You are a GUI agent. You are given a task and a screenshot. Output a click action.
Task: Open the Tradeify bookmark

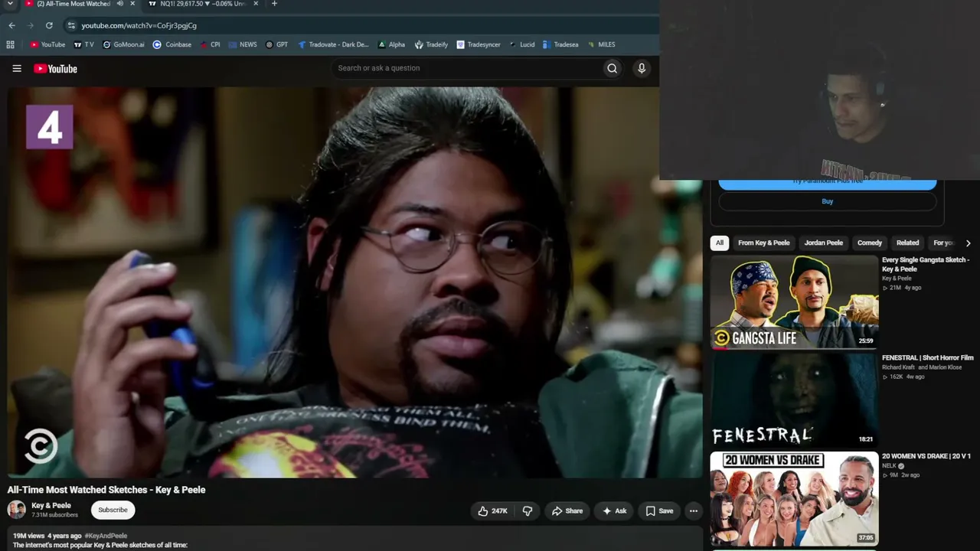click(x=431, y=44)
